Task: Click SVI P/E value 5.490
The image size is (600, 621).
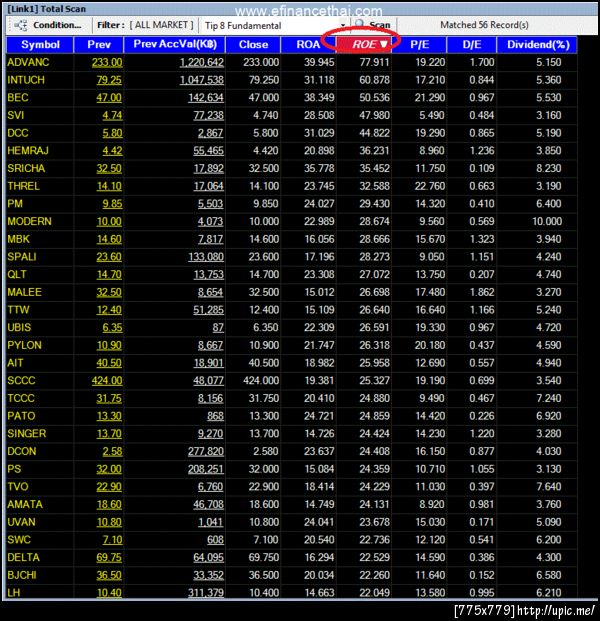Action: 432,115
